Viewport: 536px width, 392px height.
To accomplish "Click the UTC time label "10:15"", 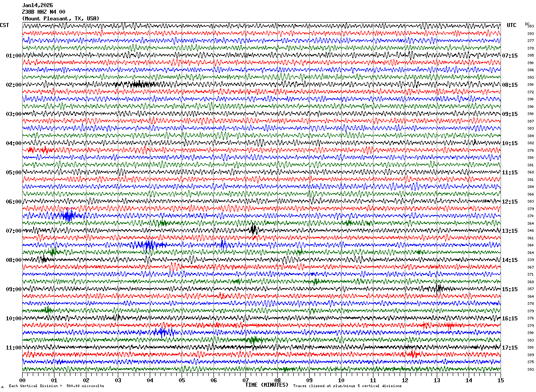I will pos(510,143).
